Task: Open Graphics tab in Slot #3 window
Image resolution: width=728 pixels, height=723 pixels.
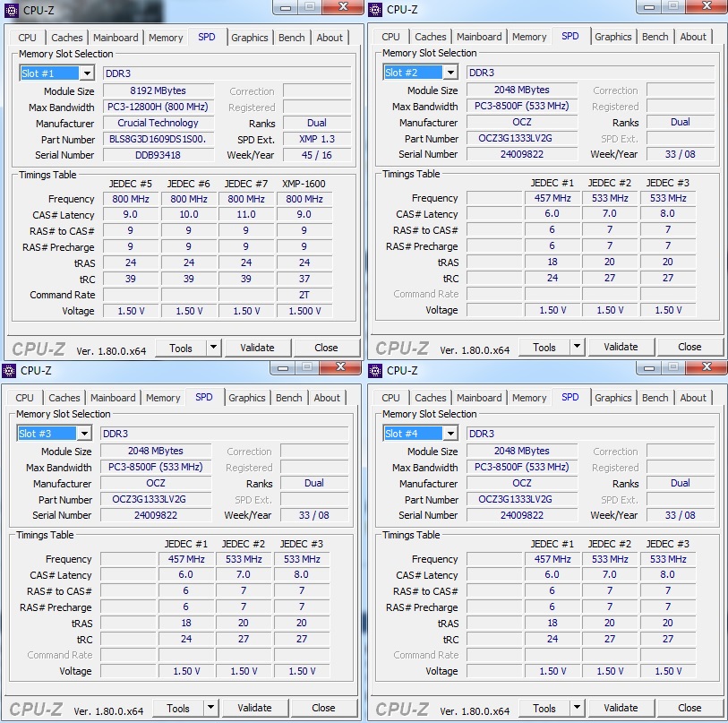Action: click(x=246, y=398)
